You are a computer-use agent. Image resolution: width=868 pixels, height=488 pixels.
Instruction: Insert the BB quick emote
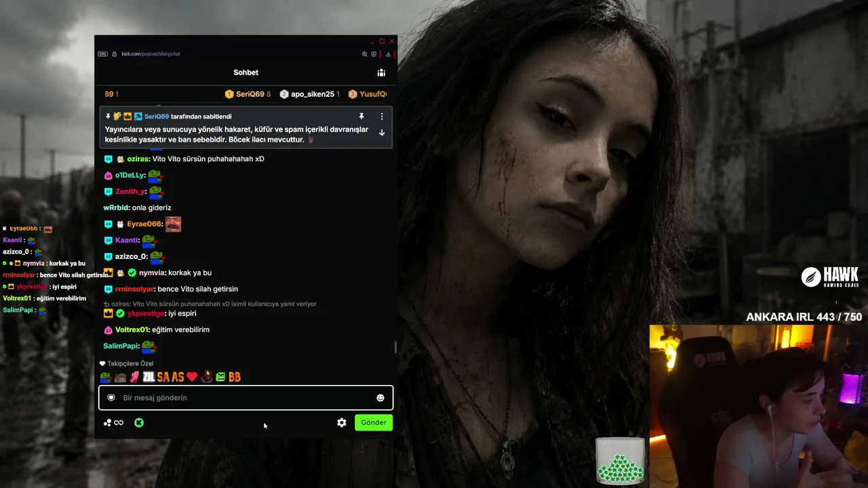(x=235, y=377)
